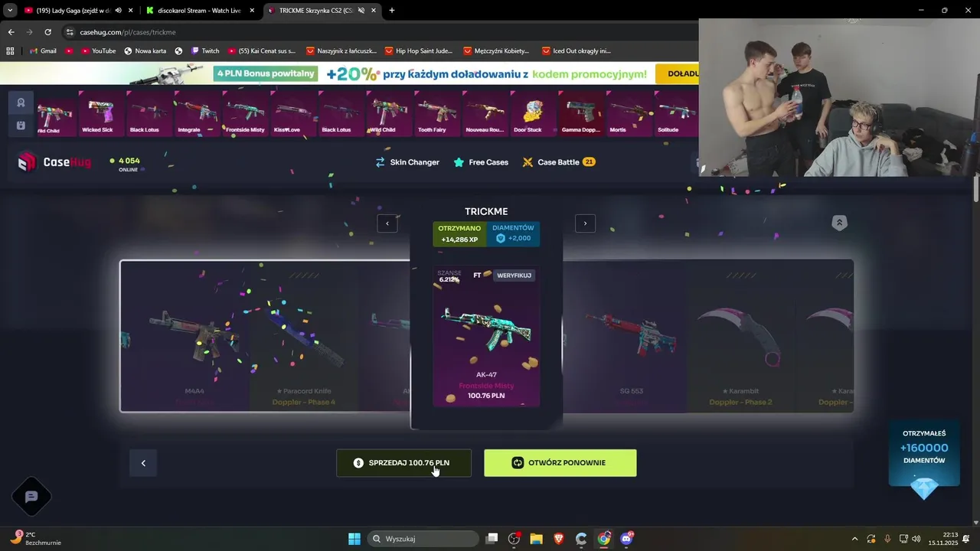
Task: Click the CaseHug logo
Action: pos(54,161)
